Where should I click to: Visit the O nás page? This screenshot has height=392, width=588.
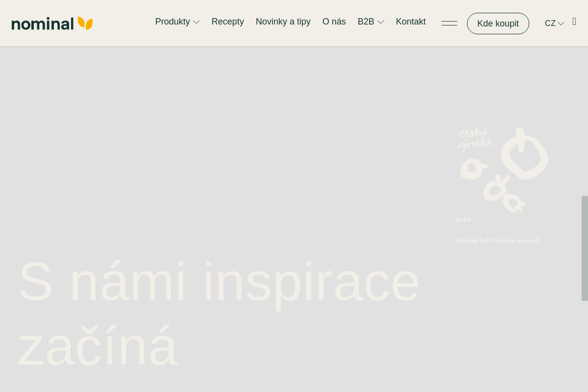[334, 22]
